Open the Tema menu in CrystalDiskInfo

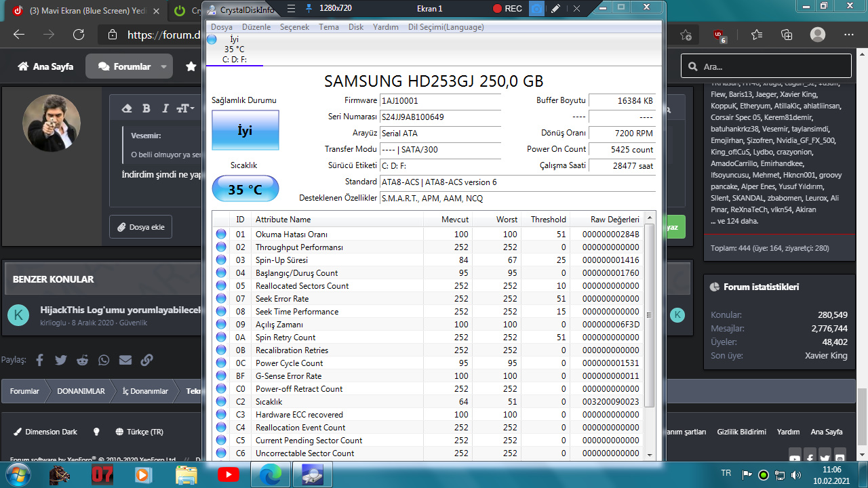(329, 27)
